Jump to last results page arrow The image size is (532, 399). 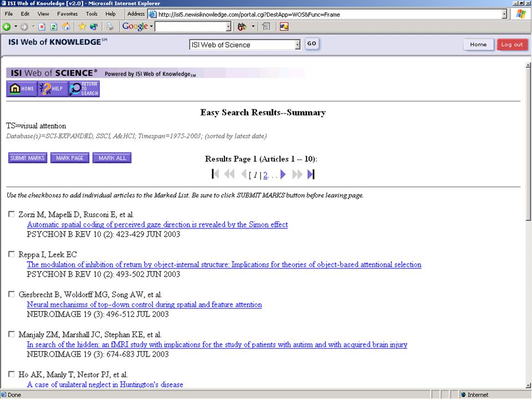(311, 175)
